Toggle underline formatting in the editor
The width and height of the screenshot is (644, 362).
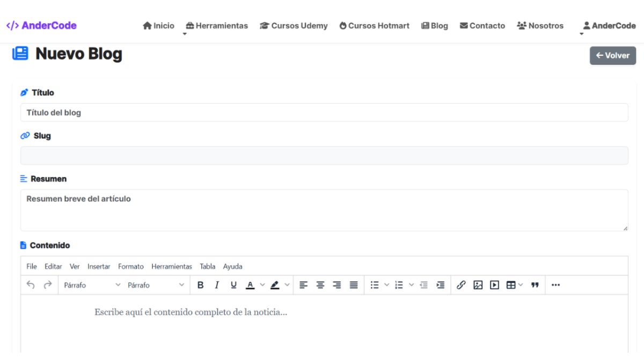click(x=233, y=285)
